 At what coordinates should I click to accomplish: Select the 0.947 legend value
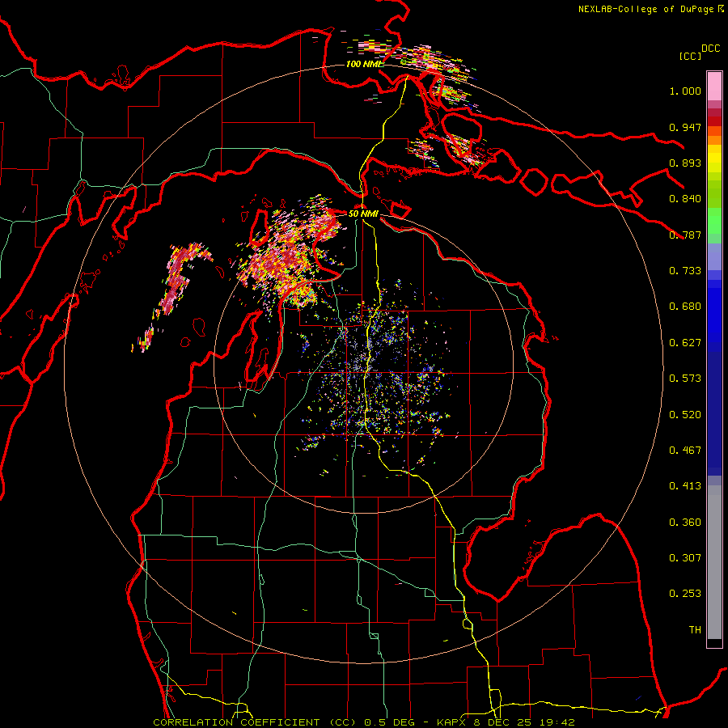coord(685,127)
